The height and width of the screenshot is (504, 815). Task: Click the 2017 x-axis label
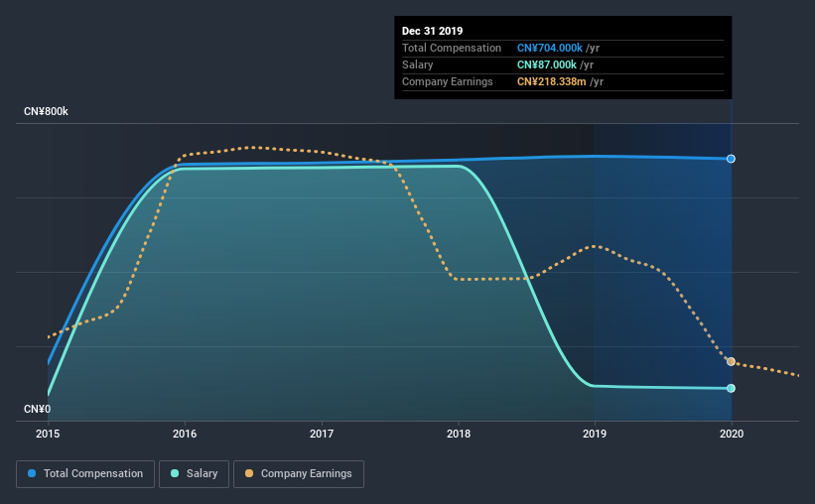[x=322, y=434]
